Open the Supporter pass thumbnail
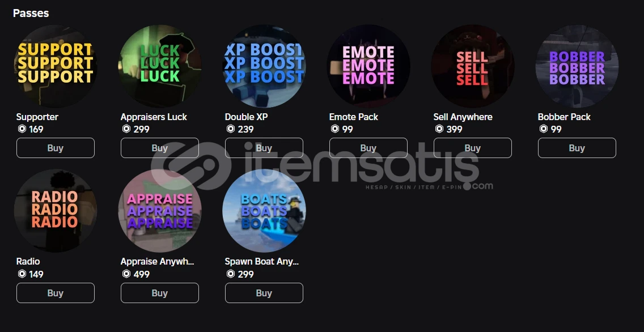Viewport: 644px width, 332px height. [x=56, y=66]
